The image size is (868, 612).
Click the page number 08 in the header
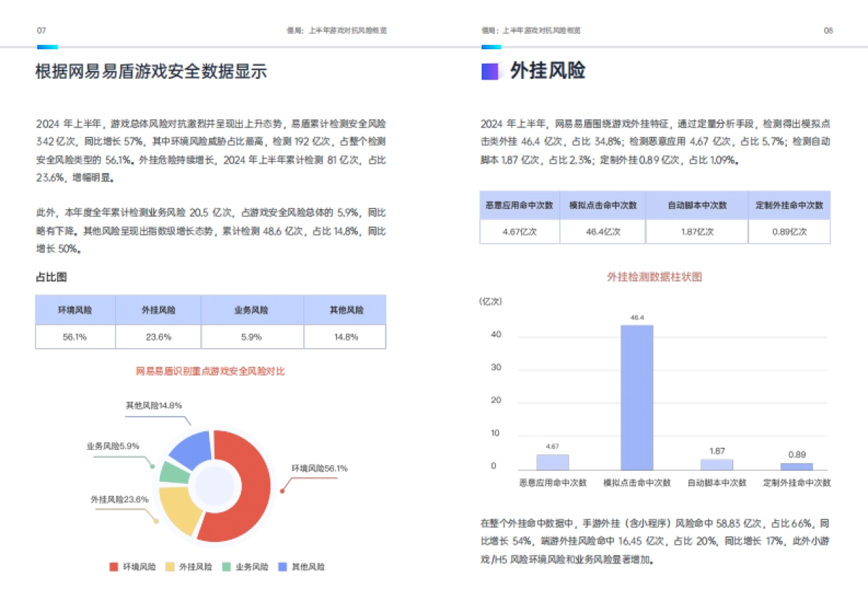click(827, 30)
